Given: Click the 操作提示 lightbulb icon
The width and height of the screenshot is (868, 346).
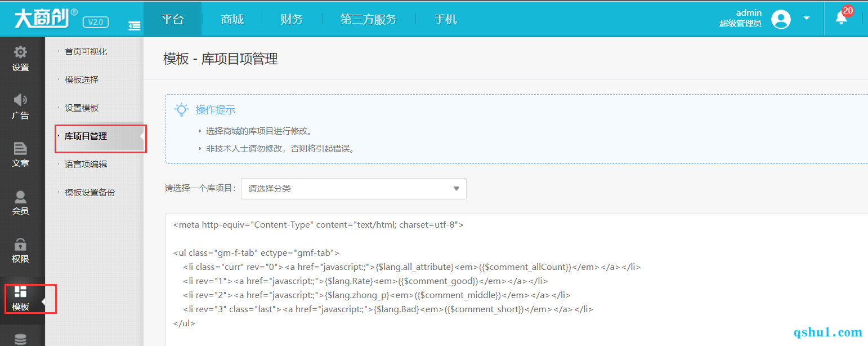Looking at the screenshot, I should (181, 109).
